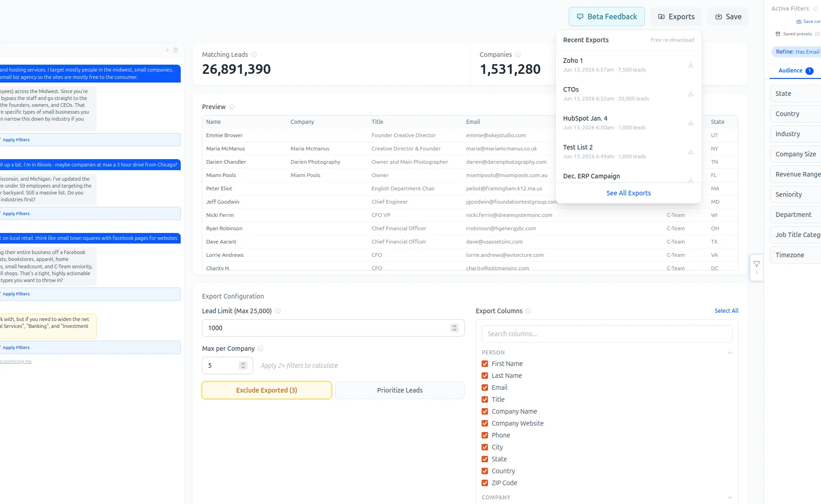Toggle the filter panel funnel icon
This screenshot has width=821, height=504.
tap(757, 264)
